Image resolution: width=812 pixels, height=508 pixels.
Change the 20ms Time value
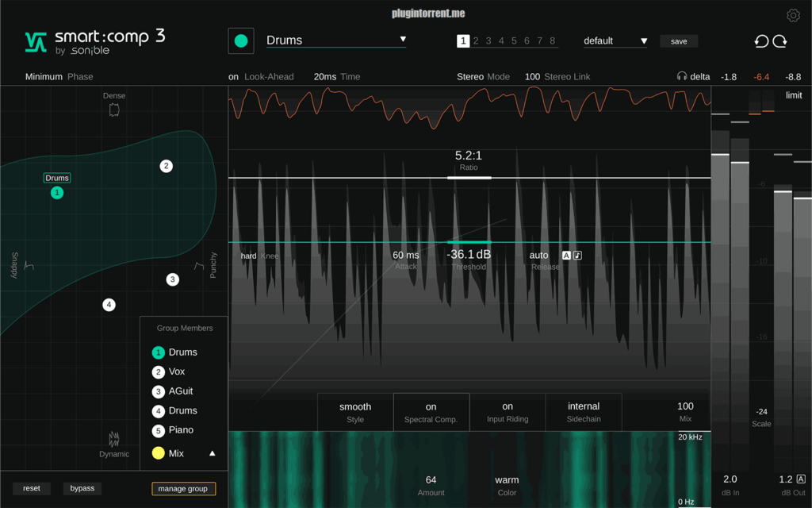[x=324, y=77]
